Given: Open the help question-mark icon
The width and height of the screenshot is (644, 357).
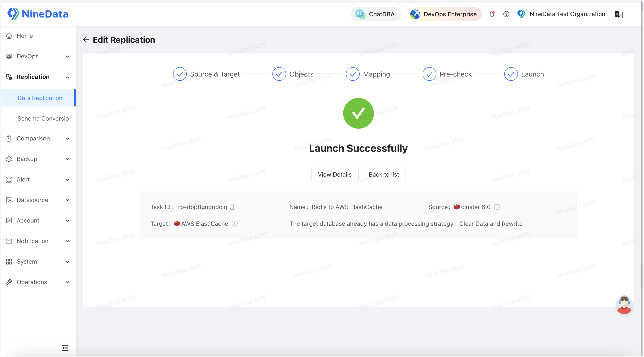Looking at the screenshot, I should tap(506, 14).
